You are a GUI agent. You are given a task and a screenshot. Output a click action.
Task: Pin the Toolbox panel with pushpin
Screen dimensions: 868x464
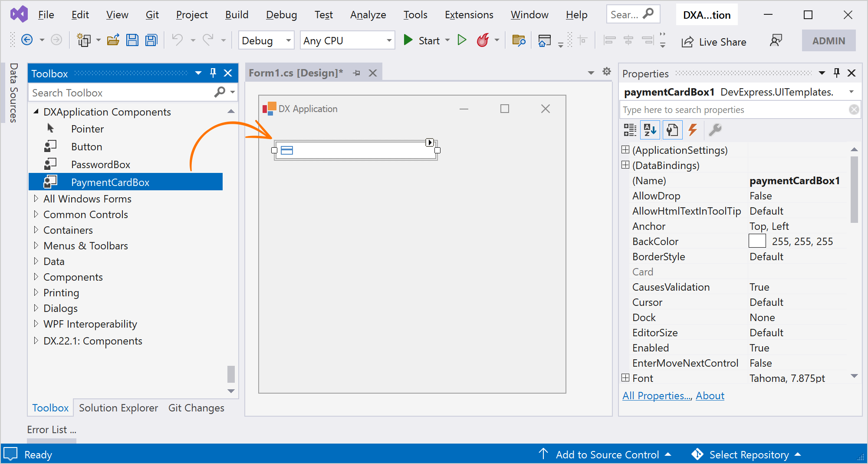point(213,73)
